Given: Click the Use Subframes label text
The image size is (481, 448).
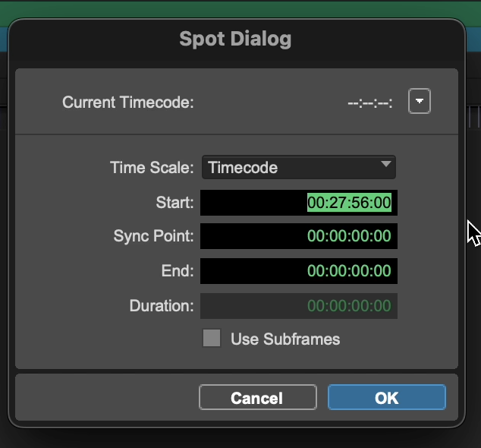Looking at the screenshot, I should [x=285, y=339].
